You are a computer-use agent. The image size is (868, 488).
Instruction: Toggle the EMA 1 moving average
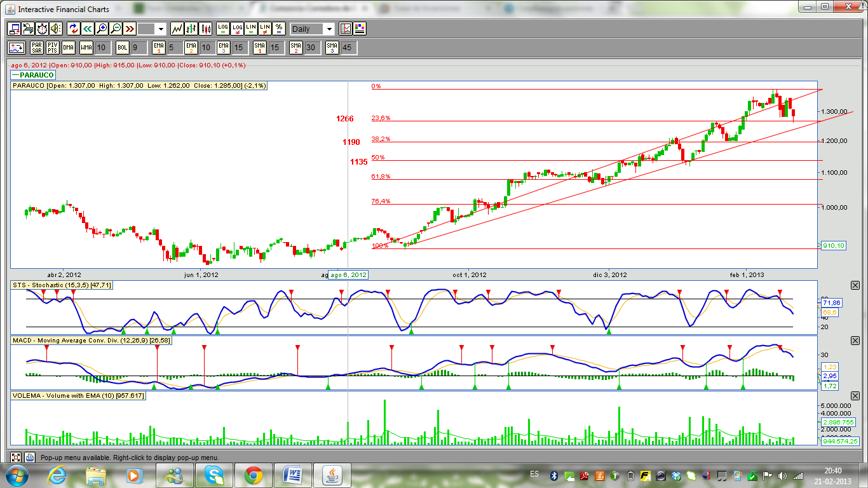click(158, 48)
